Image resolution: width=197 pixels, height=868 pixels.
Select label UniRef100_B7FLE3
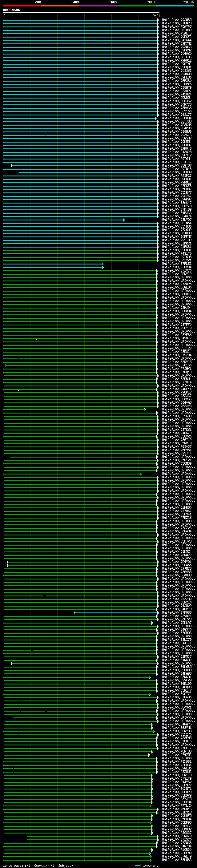[x=176, y=264]
